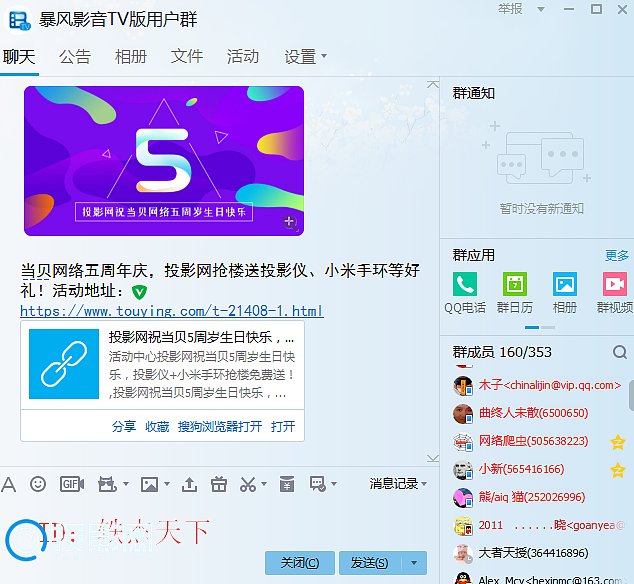This screenshot has width=634, height=584.
Task: Click the gold star beside 小新
Action: [617, 470]
